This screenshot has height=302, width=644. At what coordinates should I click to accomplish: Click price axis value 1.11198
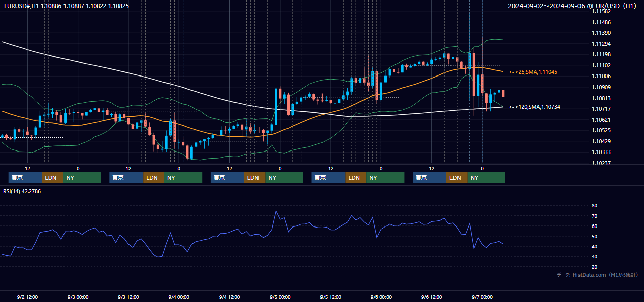[x=601, y=54]
